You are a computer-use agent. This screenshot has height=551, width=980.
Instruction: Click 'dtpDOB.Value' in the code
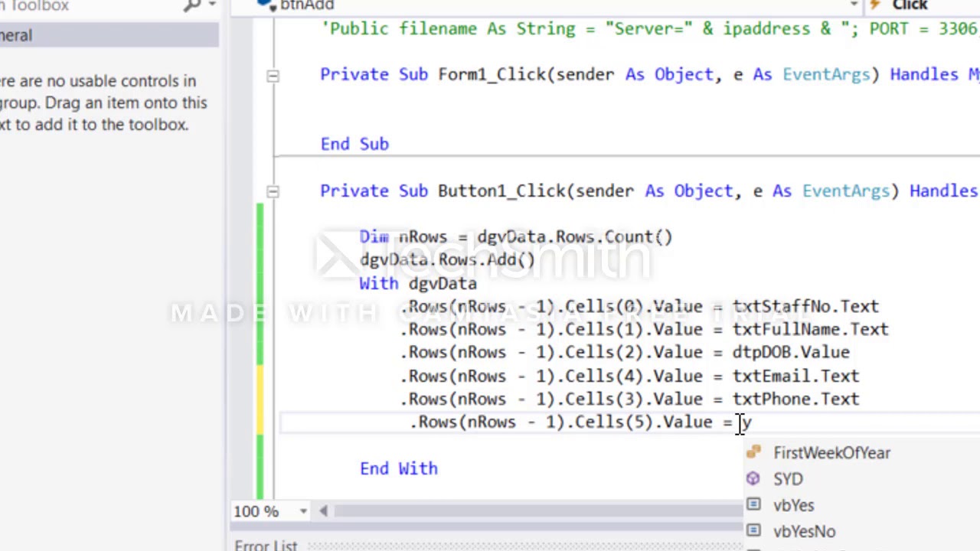[791, 353]
